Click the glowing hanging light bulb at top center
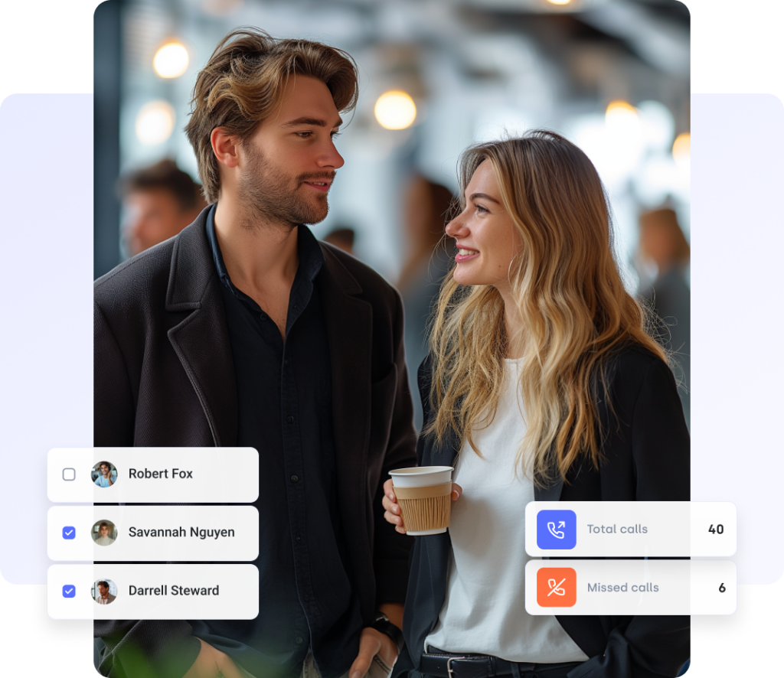 395,109
